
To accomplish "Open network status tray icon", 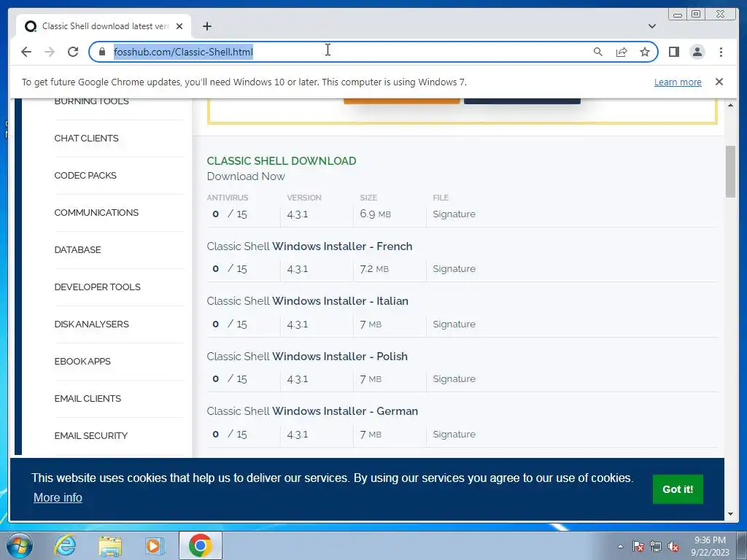I will pyautogui.click(x=656, y=546).
